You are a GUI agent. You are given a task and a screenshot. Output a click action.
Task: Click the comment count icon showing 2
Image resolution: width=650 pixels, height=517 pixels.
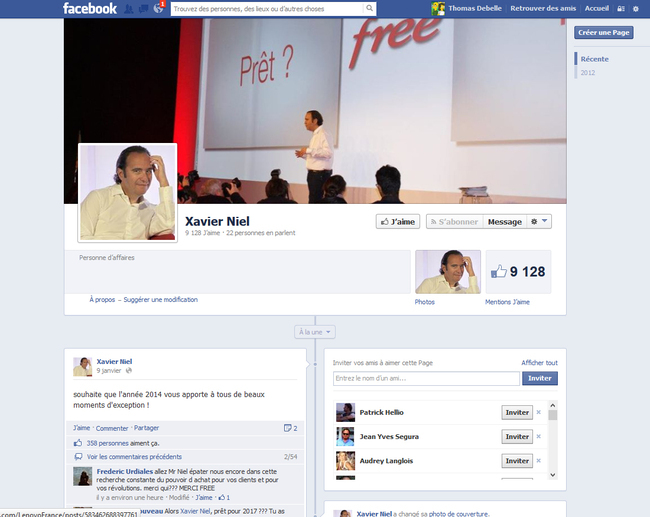point(290,428)
